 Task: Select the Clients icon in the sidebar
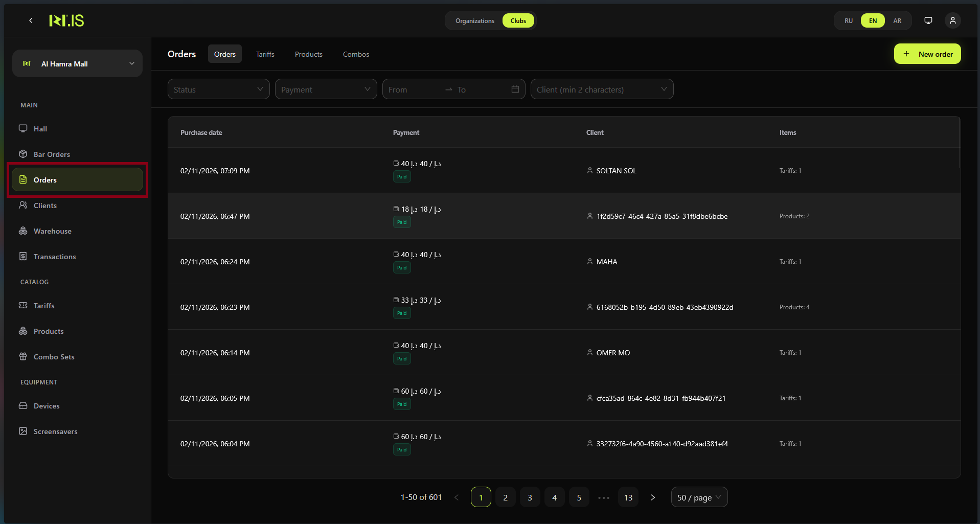point(23,205)
